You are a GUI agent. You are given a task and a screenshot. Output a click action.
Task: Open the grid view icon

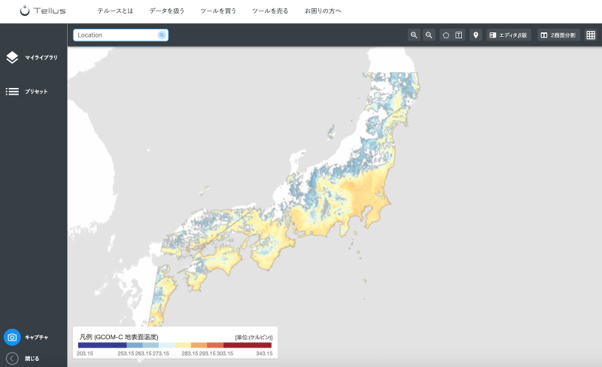click(x=591, y=35)
